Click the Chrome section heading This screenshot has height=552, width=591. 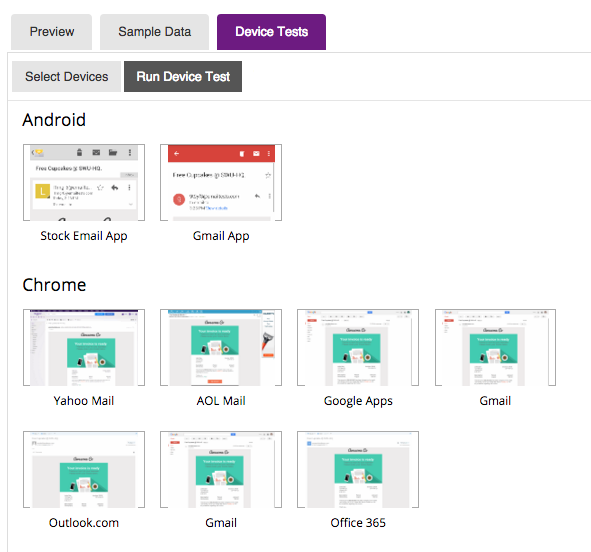click(x=54, y=285)
